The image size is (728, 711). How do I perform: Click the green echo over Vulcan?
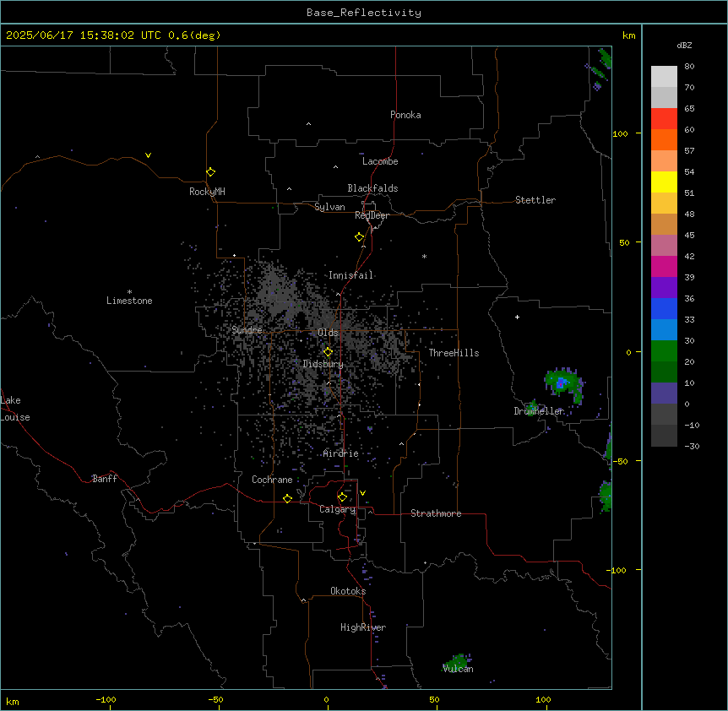(x=457, y=662)
